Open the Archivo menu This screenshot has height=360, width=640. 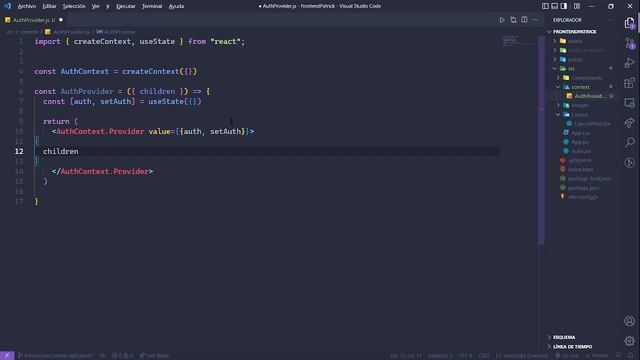click(x=27, y=6)
